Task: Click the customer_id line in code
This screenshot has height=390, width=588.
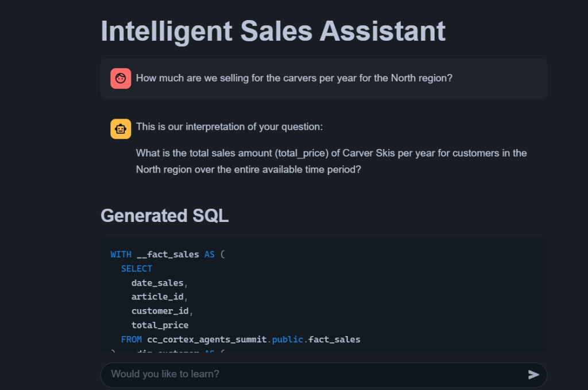Action: 161,311
